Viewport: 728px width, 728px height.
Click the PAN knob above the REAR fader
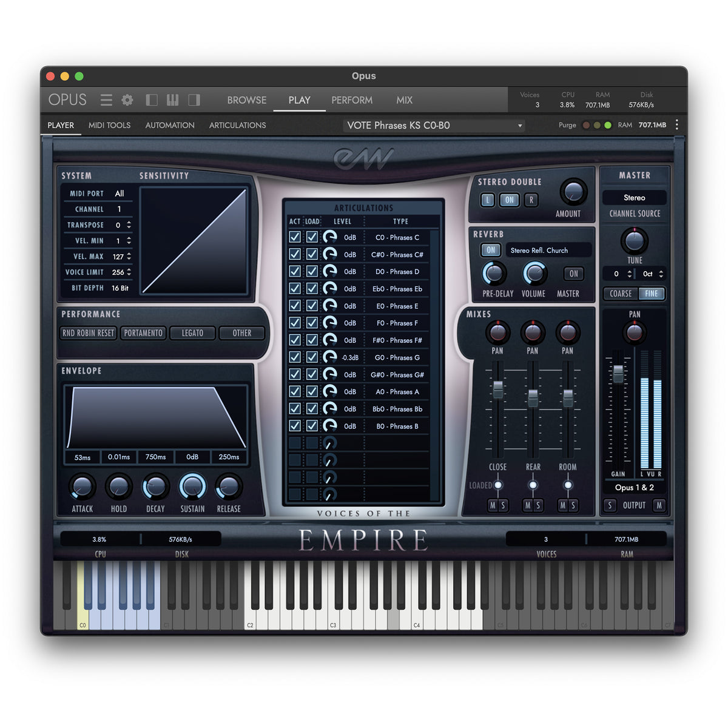click(533, 332)
